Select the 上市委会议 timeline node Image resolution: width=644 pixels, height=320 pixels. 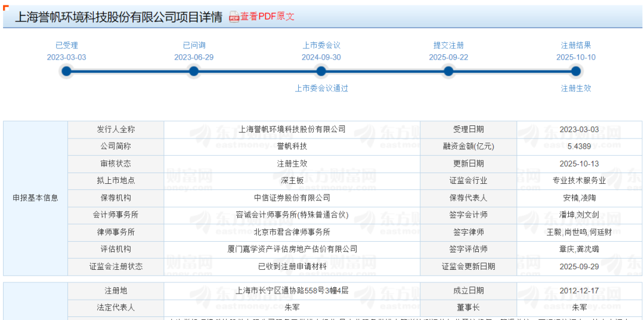(321, 72)
